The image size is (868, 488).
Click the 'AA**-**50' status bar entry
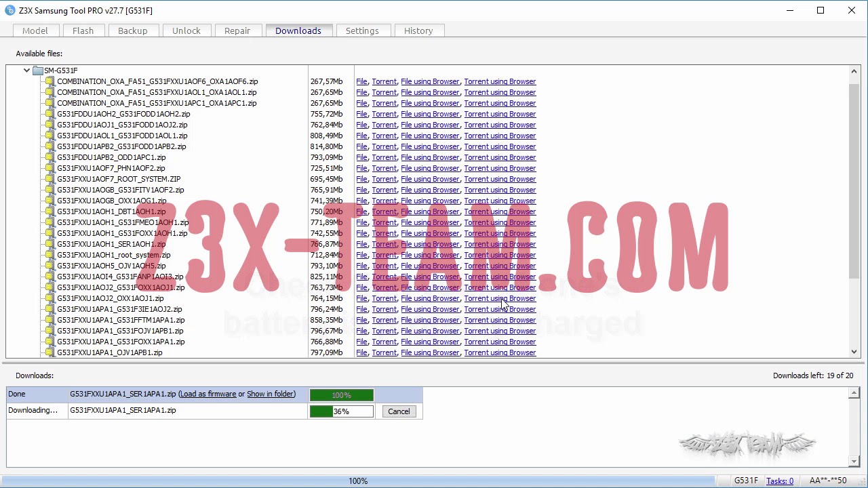[828, 481]
